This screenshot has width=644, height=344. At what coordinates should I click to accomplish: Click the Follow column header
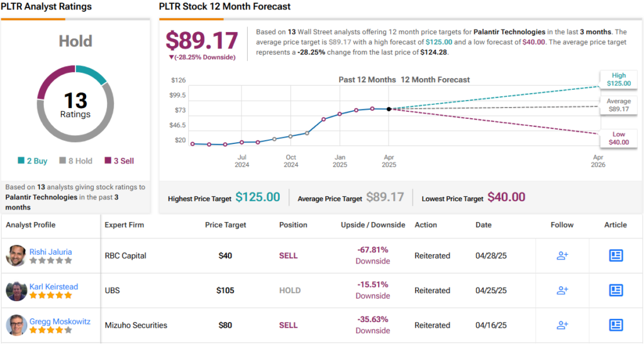pyautogui.click(x=562, y=225)
